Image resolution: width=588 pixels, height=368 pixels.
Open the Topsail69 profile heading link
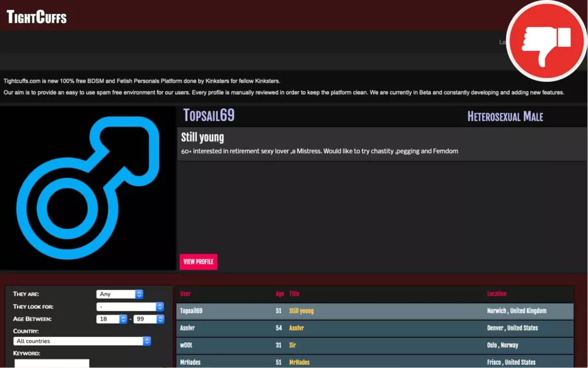pyautogui.click(x=209, y=115)
